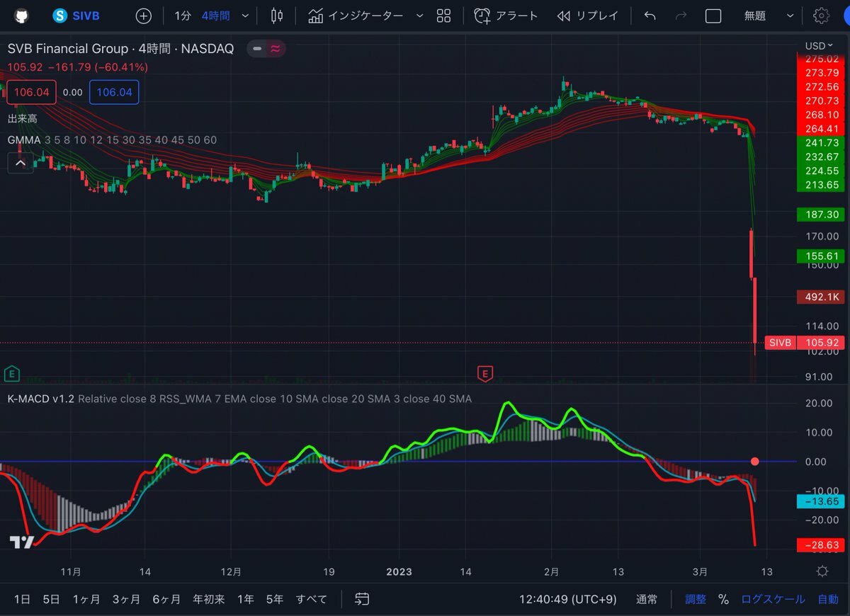Click the red 264.41 price label

[x=820, y=128]
